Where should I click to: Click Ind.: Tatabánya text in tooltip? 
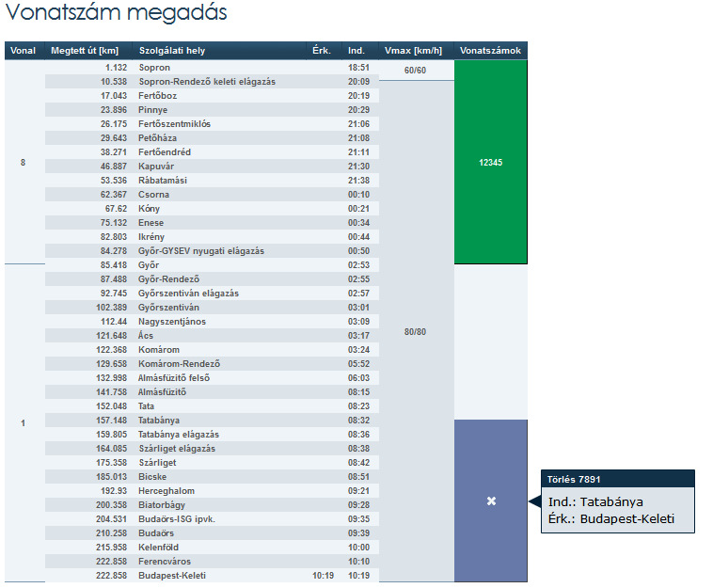(595, 501)
